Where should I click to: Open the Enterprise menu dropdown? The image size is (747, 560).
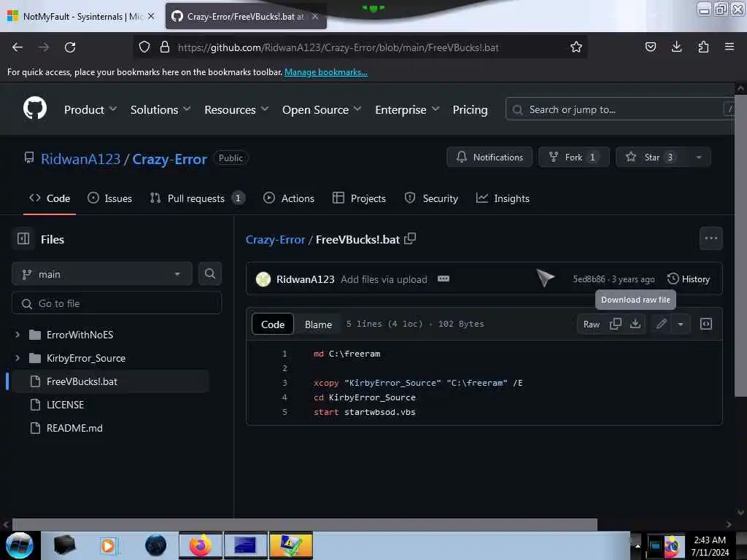pyautogui.click(x=407, y=109)
